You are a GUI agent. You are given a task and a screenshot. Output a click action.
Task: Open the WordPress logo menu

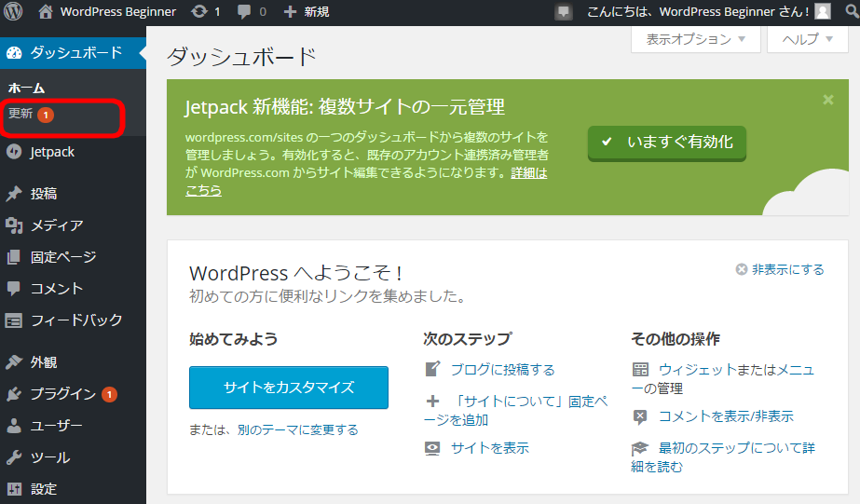click(x=13, y=11)
